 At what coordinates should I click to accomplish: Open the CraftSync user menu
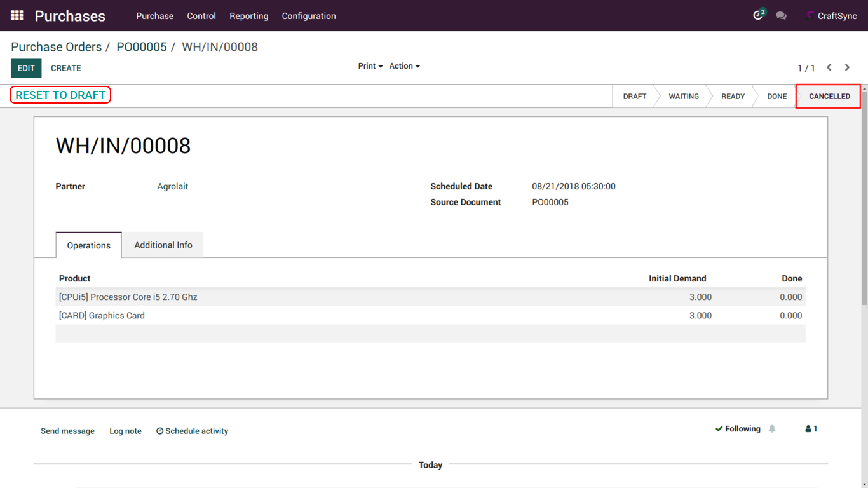[831, 16]
